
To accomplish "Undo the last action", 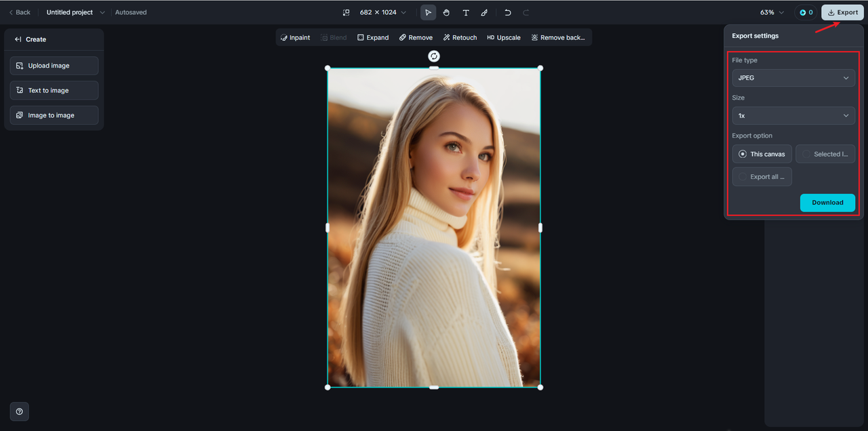I will pyautogui.click(x=507, y=12).
